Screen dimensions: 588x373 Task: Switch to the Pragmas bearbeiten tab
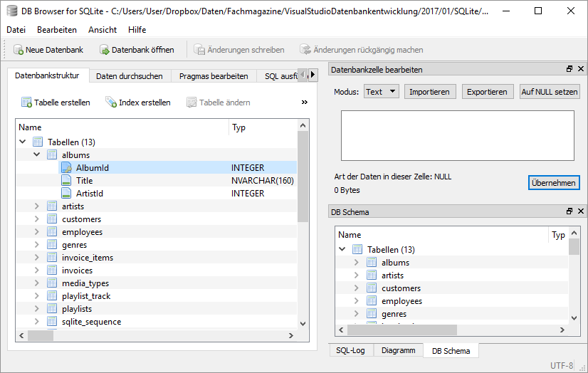[214, 76]
